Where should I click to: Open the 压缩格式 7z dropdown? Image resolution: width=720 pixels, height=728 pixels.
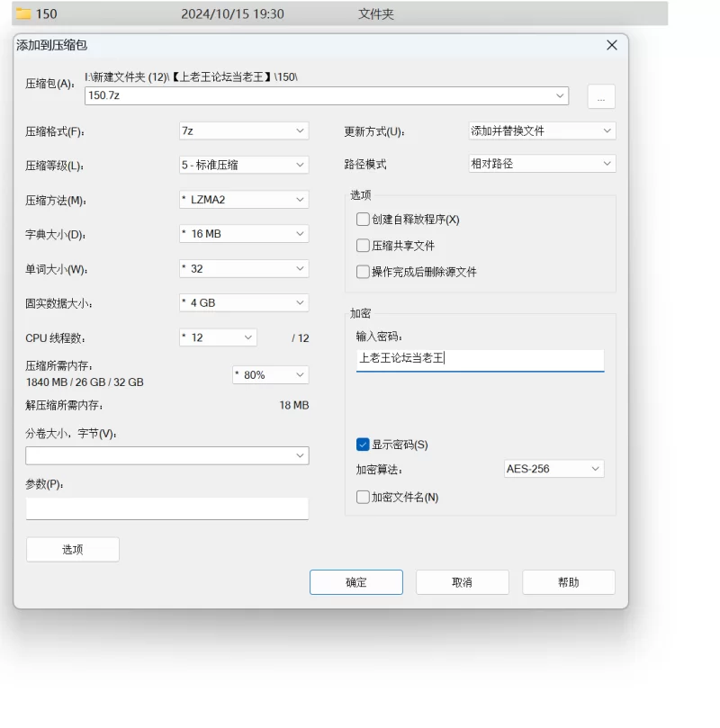[244, 130]
